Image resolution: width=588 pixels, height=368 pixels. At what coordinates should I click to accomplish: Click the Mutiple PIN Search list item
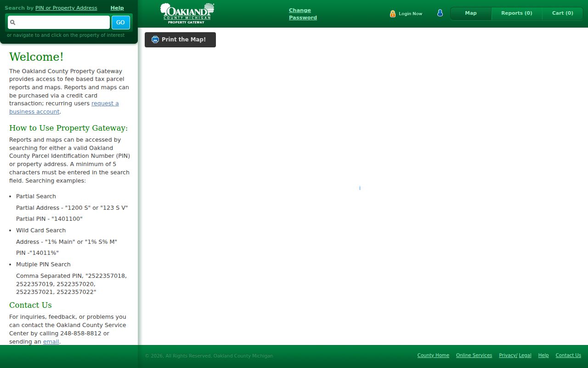pos(43,264)
